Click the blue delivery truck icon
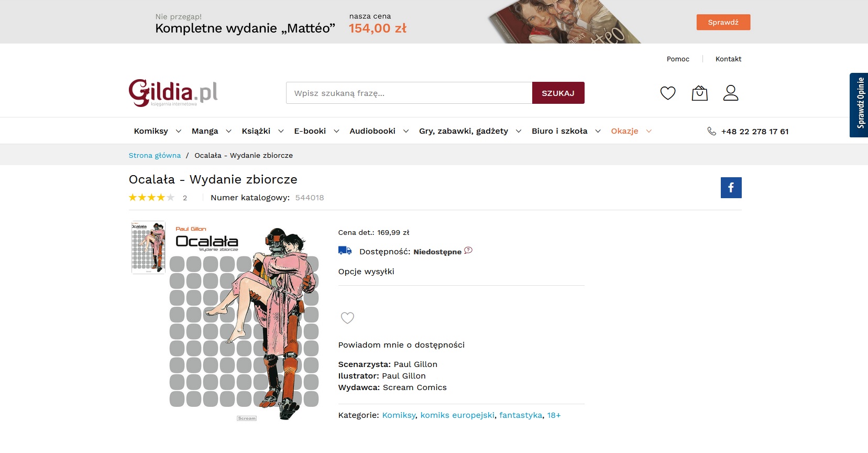 coord(345,251)
